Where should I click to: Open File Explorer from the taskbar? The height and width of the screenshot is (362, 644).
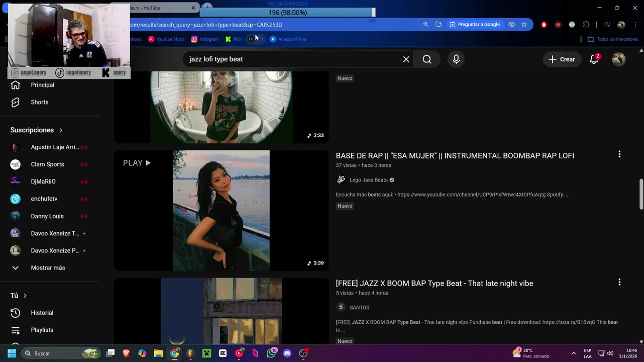click(x=158, y=353)
